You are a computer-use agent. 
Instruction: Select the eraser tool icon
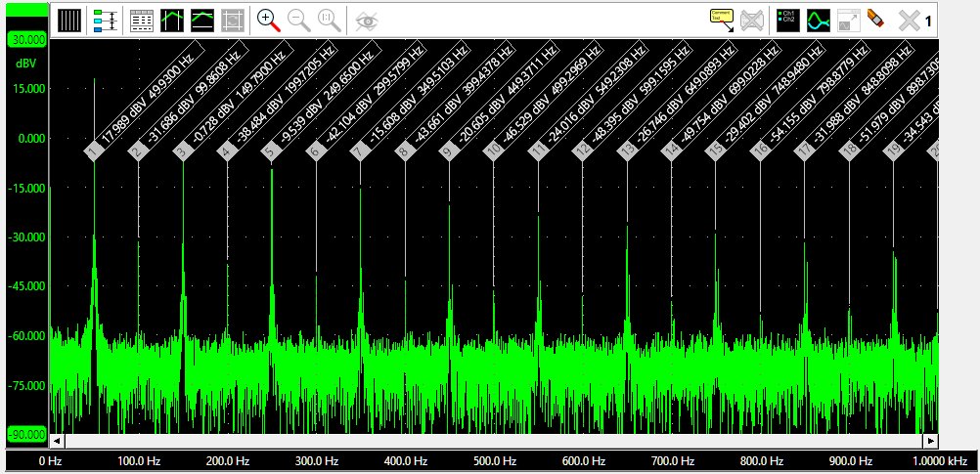tap(875, 19)
